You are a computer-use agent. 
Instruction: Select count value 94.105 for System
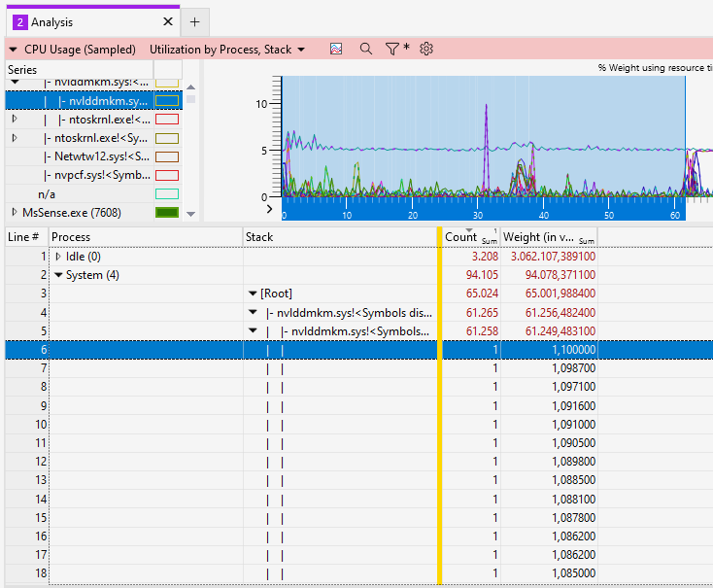(482, 275)
